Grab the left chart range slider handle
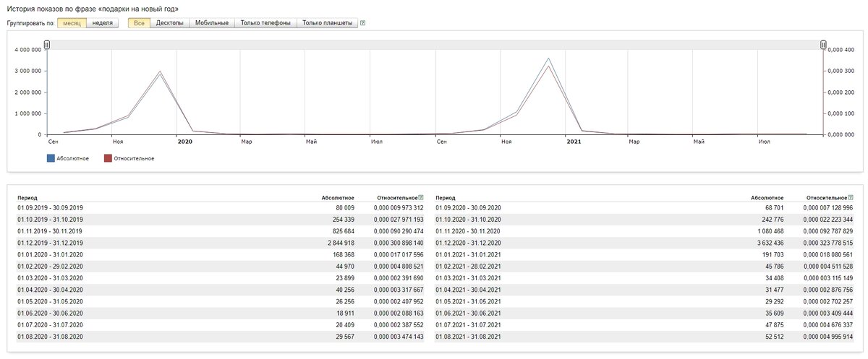Image resolution: width=868 pixels, height=359 pixels. coord(47,45)
